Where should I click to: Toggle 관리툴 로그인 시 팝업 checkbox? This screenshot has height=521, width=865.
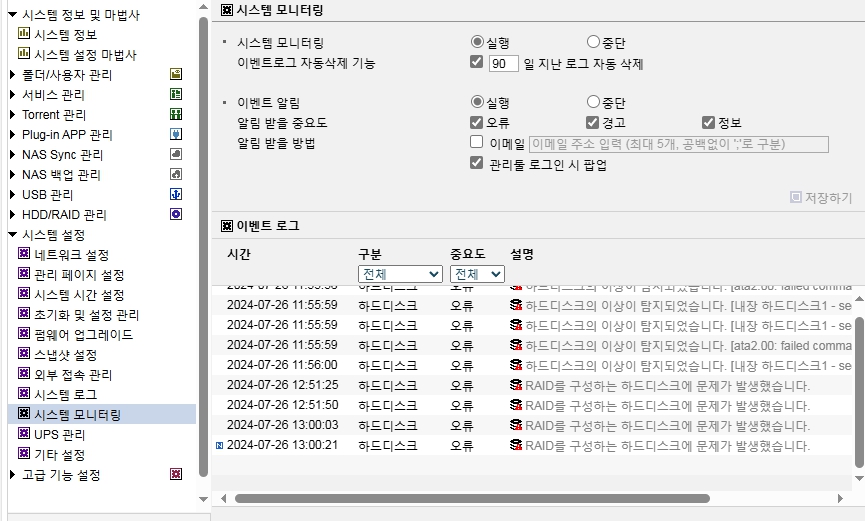pos(477,163)
